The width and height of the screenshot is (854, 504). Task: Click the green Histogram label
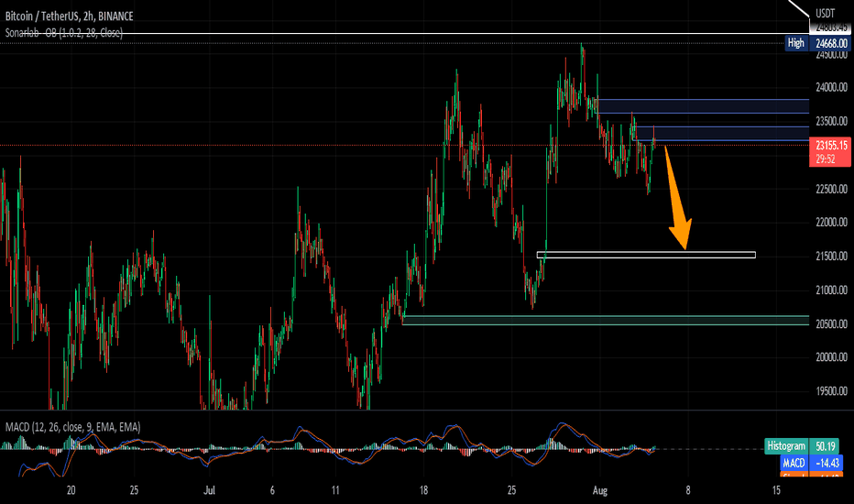tap(786, 446)
